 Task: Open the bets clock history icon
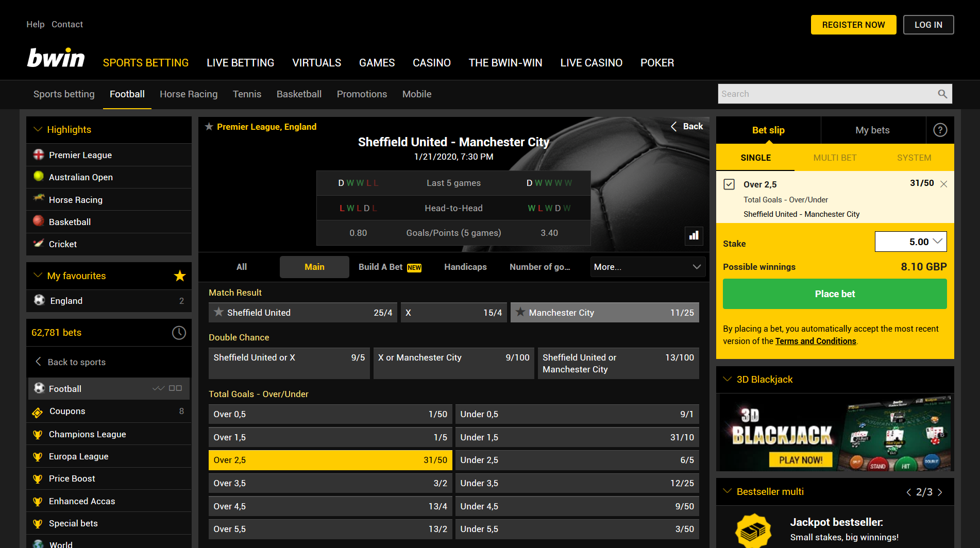pos(178,333)
